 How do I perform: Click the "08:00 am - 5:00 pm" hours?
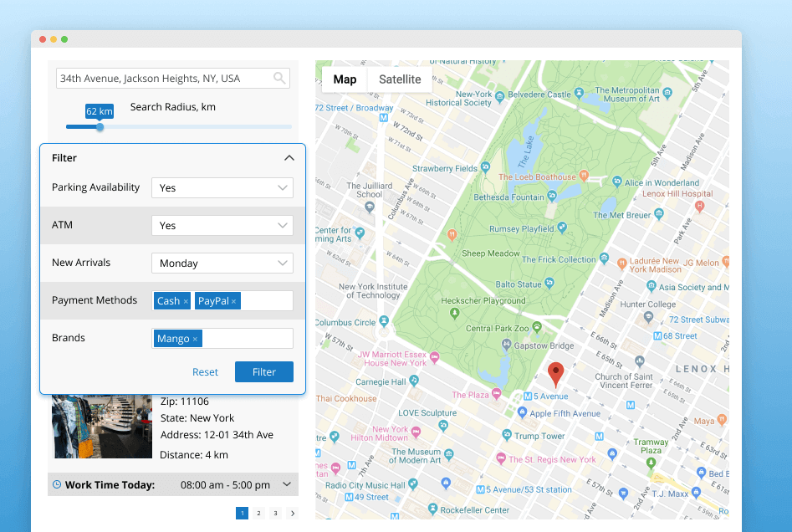[x=225, y=485]
